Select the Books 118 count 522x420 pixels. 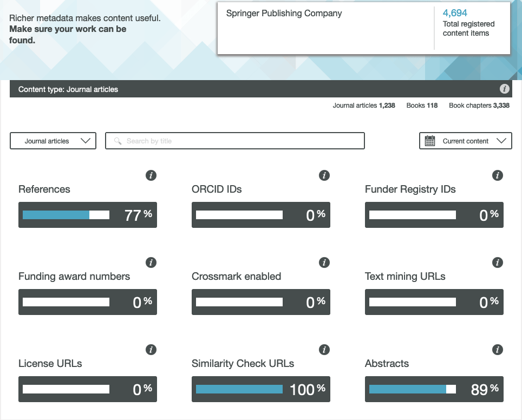pos(422,106)
